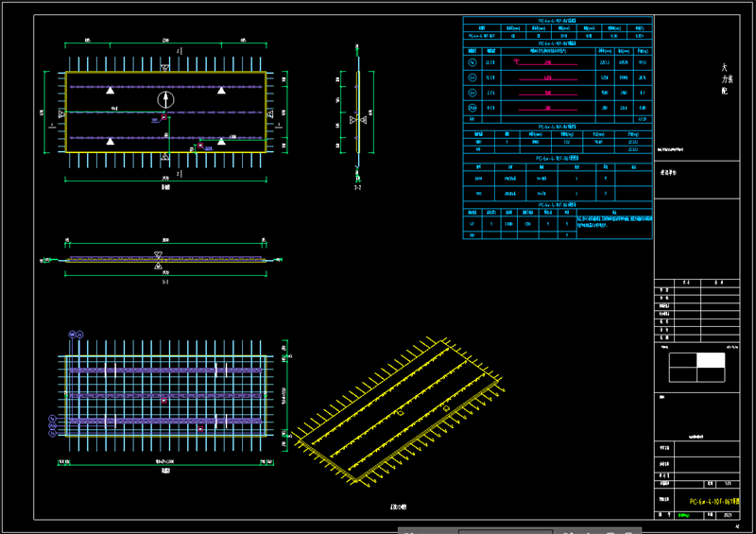Image resolution: width=756 pixels, height=534 pixels.
Task: Select the yellow isometric 3D slab view
Action: 399,411
